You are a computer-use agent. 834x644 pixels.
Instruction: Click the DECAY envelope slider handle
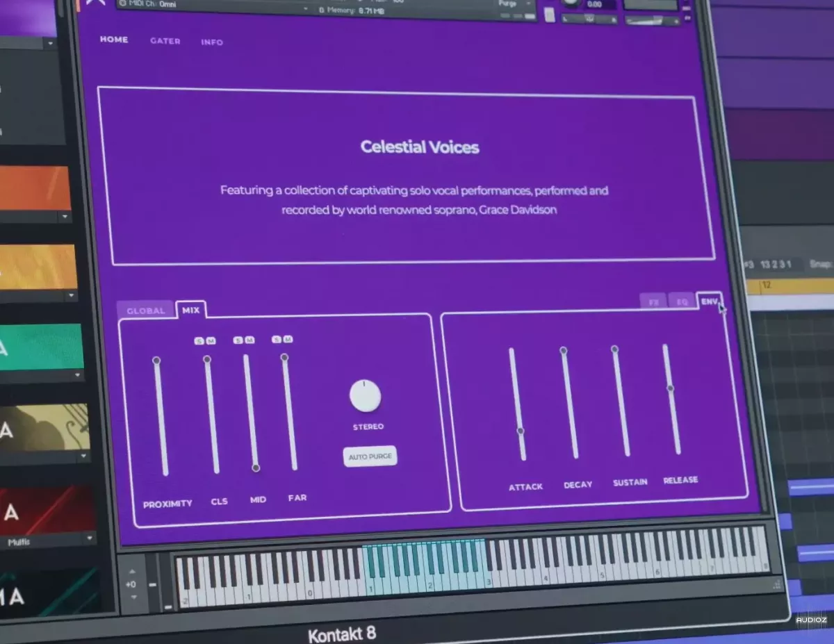(x=563, y=351)
